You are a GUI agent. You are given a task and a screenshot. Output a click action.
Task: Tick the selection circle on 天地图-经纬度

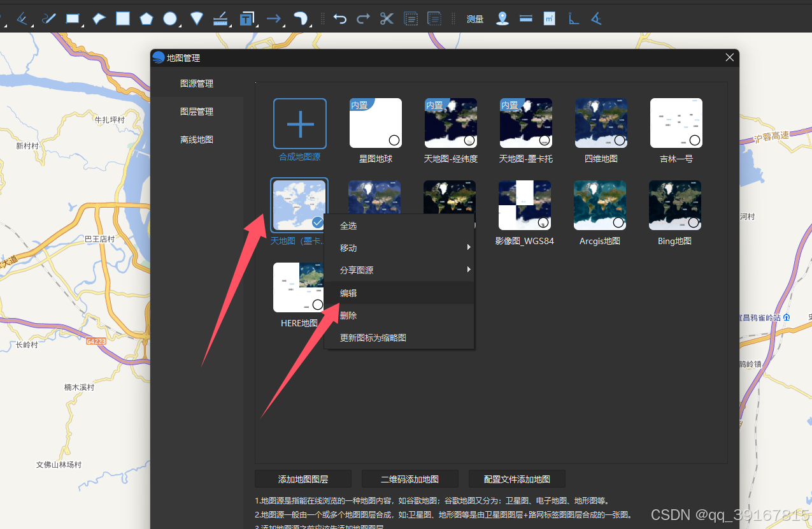469,140
